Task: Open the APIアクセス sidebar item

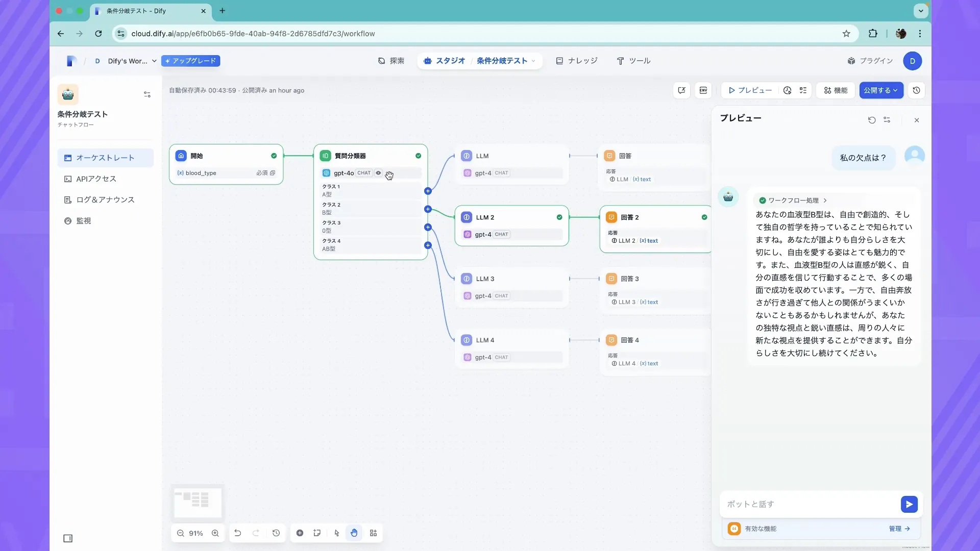Action: pos(96,179)
